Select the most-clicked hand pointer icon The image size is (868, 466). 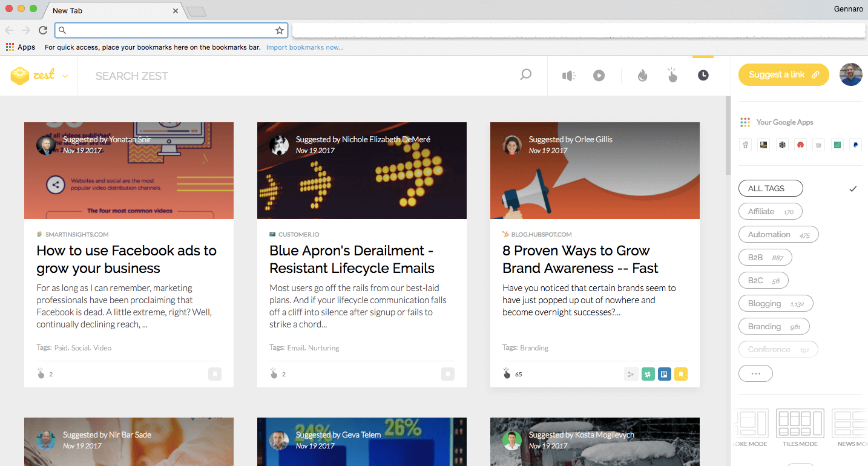(672, 75)
